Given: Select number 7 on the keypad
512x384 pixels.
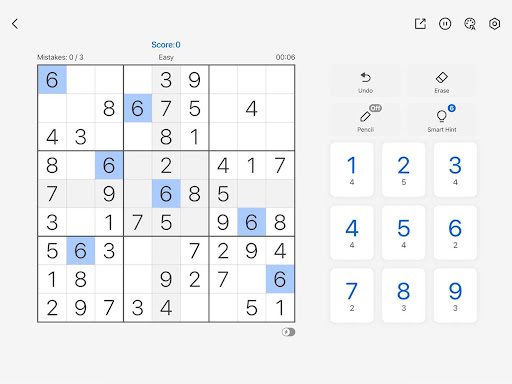Looking at the screenshot, I should [352, 296].
